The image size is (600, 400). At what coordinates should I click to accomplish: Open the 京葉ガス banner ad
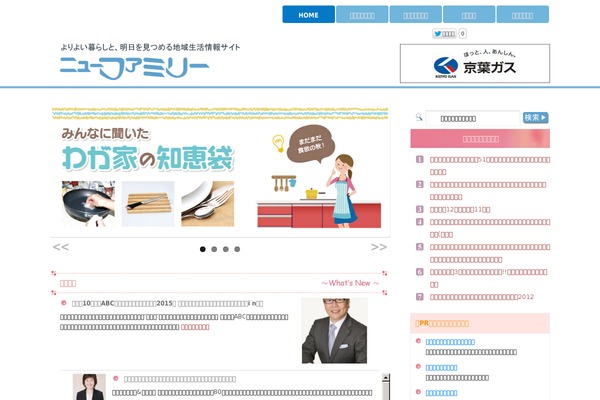pyautogui.click(x=475, y=64)
